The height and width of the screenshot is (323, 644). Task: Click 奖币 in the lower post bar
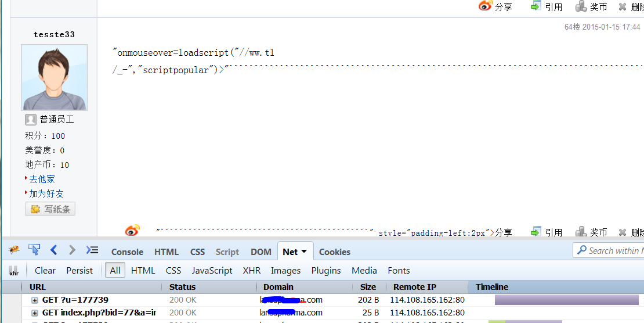[x=598, y=232]
